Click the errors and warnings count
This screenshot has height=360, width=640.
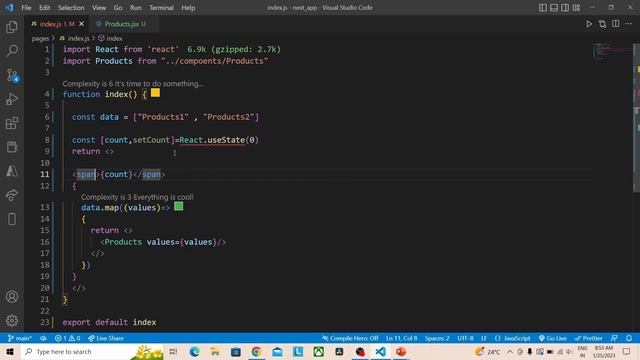[x=67, y=338]
